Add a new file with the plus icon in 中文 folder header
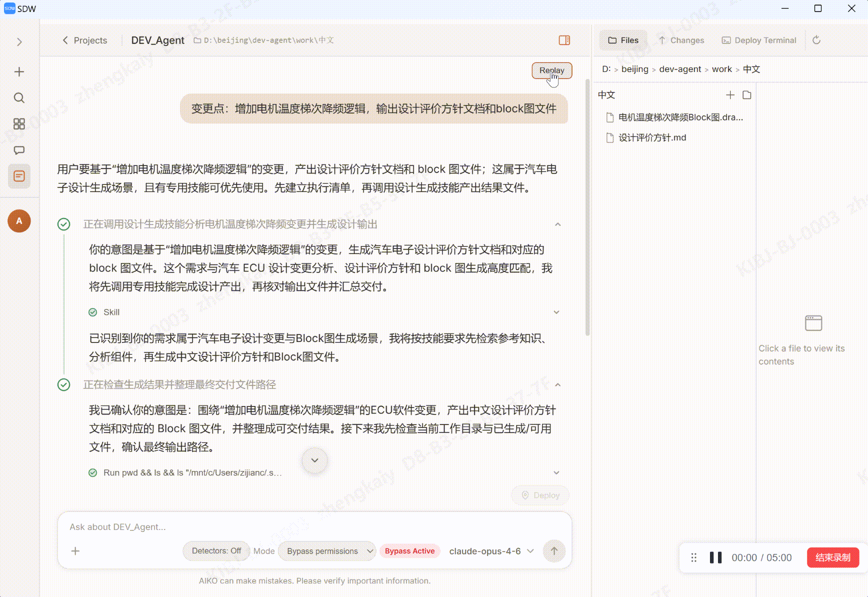This screenshot has width=868, height=597. (x=730, y=95)
